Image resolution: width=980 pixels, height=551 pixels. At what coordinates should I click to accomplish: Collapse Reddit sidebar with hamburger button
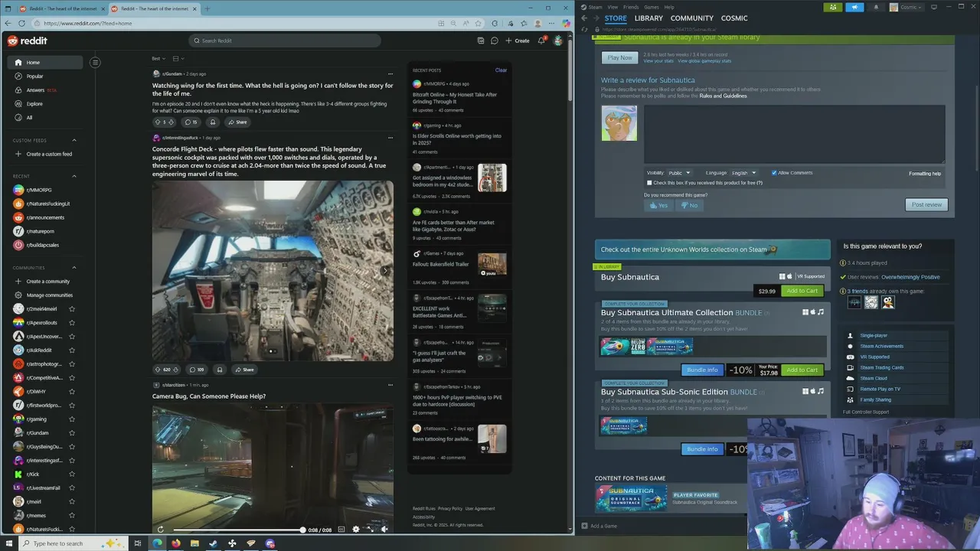point(95,63)
